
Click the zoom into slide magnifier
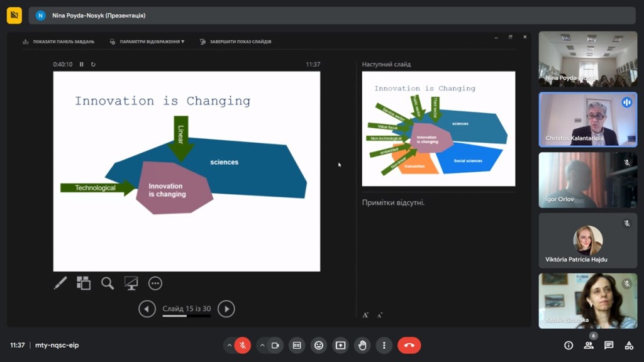pos(108,283)
